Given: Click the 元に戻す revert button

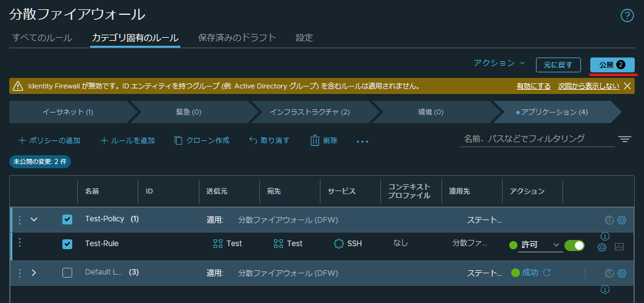Looking at the screenshot, I should pyautogui.click(x=558, y=65).
